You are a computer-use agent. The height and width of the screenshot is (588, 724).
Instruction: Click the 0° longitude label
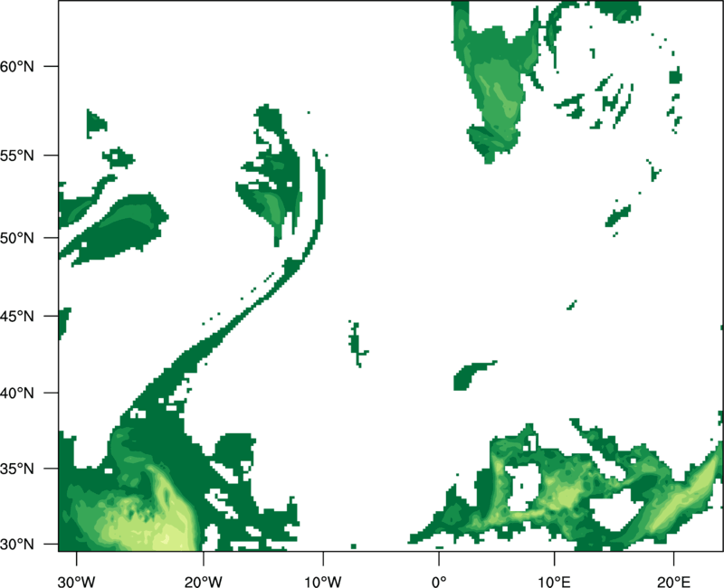click(x=439, y=582)
